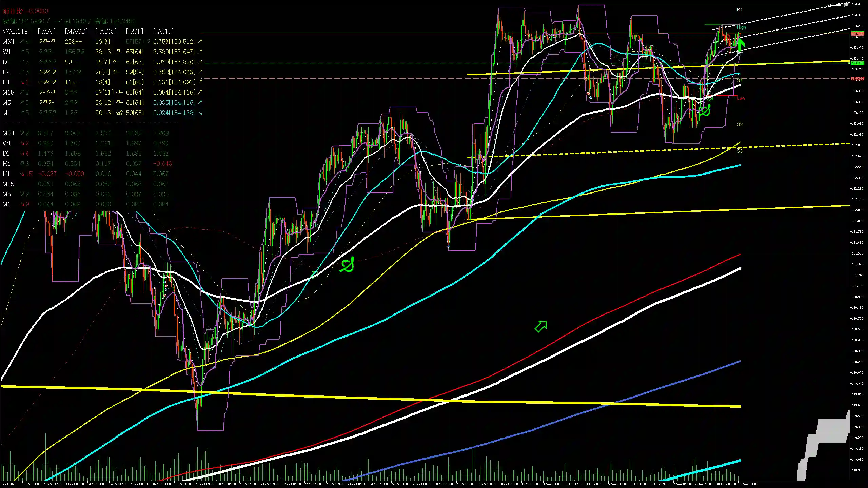
Task: Click the [MACD] column header
Action: coord(76,31)
